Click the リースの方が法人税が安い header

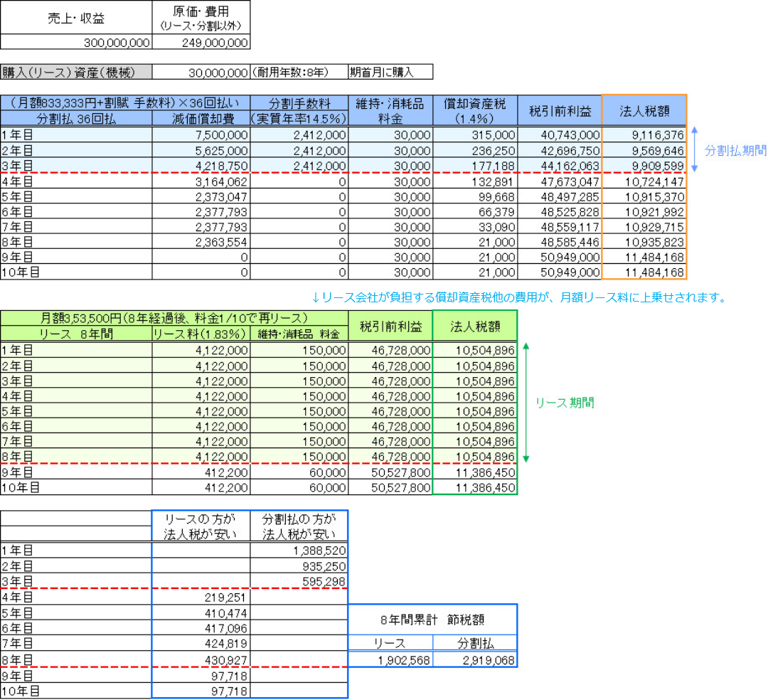point(201,526)
